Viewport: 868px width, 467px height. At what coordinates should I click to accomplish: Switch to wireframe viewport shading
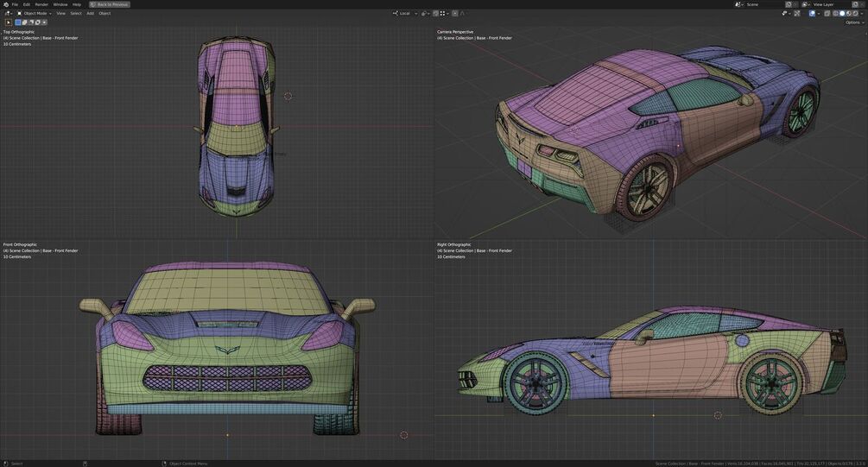(836, 13)
